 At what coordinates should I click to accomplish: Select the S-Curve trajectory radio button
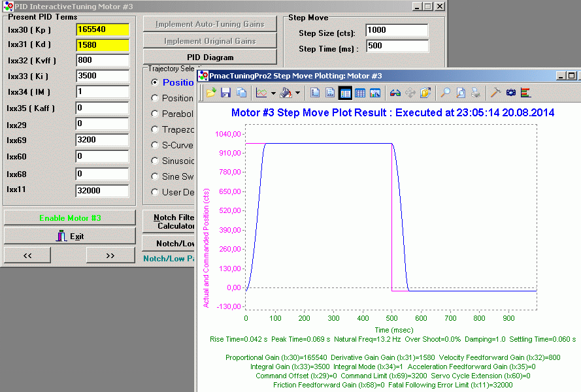click(x=155, y=145)
